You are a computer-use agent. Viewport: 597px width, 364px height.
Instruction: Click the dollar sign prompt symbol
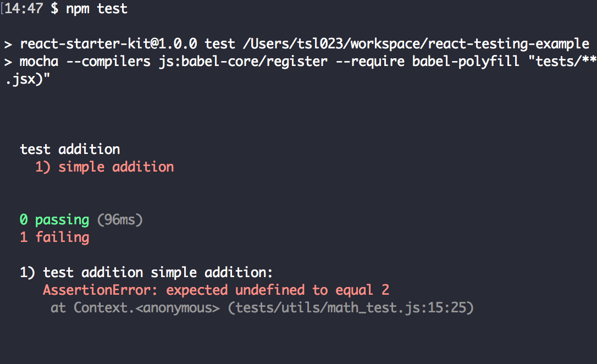(54, 9)
